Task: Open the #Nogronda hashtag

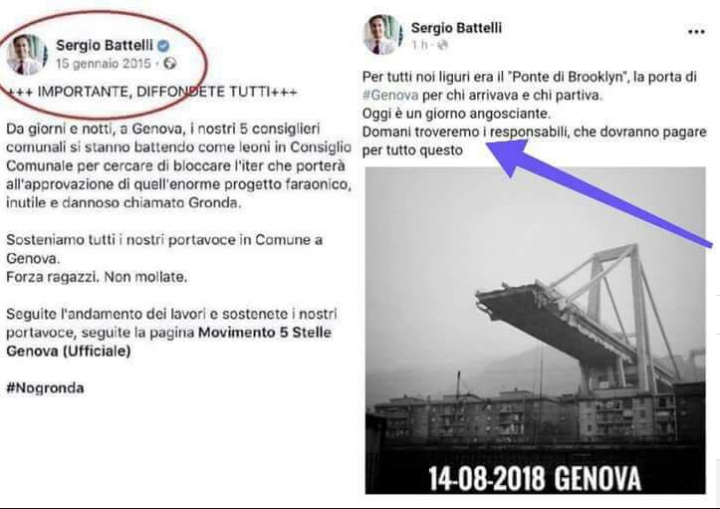Action: 45,388
